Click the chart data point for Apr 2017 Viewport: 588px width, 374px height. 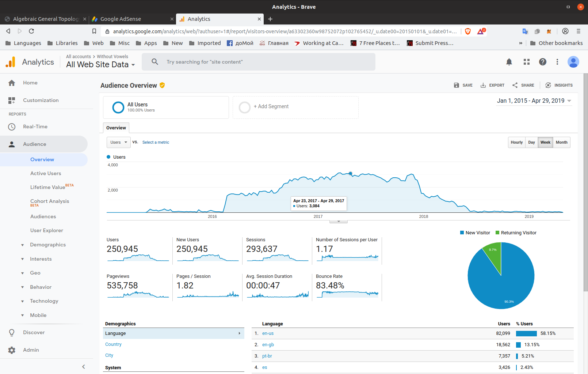click(351, 174)
